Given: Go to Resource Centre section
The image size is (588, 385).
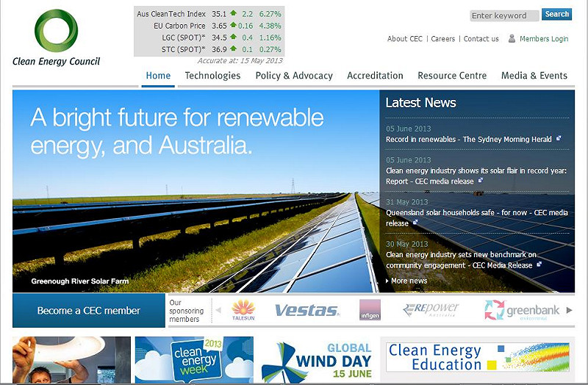Looking at the screenshot, I should coord(452,76).
